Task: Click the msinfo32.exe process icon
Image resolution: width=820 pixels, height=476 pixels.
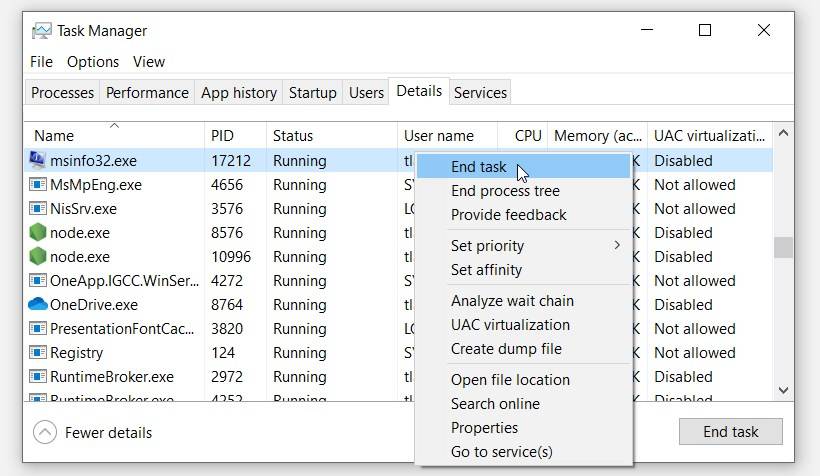Action: (x=37, y=160)
